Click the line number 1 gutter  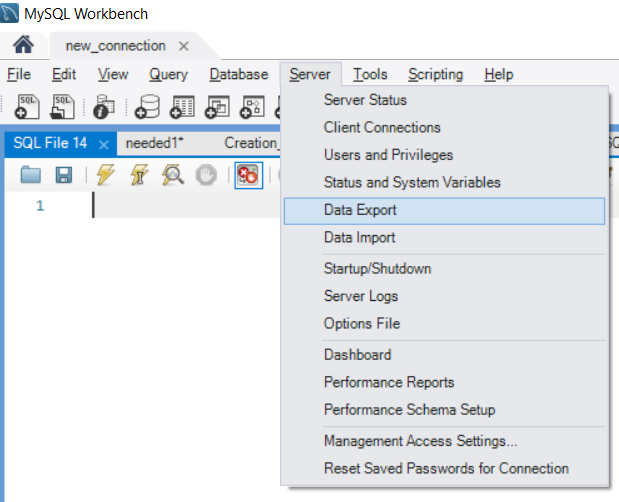click(40, 206)
